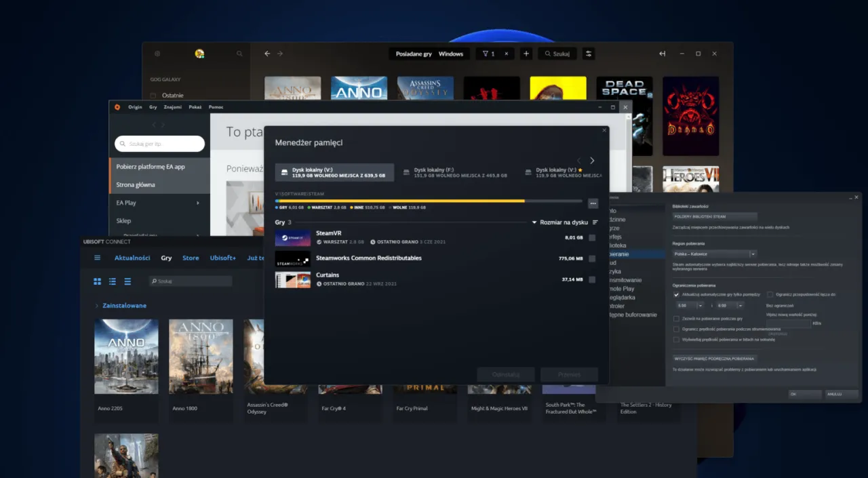Open Znajomi menu in Origin
This screenshot has height=478, width=868.
point(172,107)
